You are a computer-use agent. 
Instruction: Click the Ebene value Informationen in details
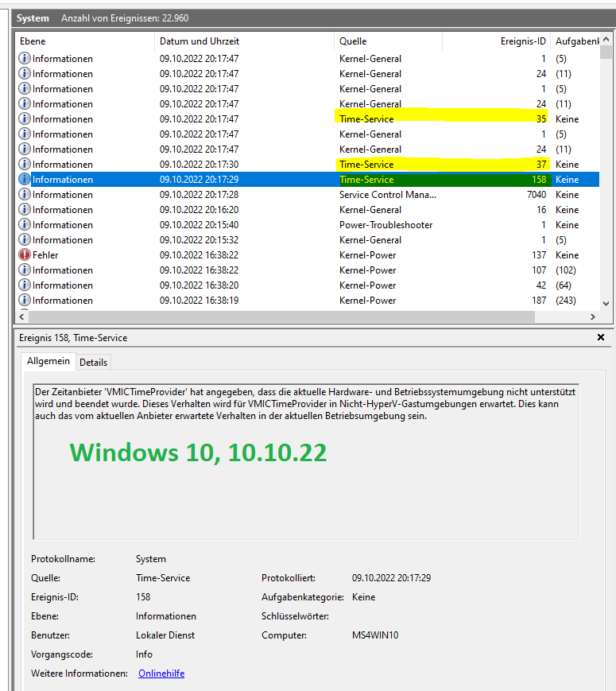click(x=165, y=616)
